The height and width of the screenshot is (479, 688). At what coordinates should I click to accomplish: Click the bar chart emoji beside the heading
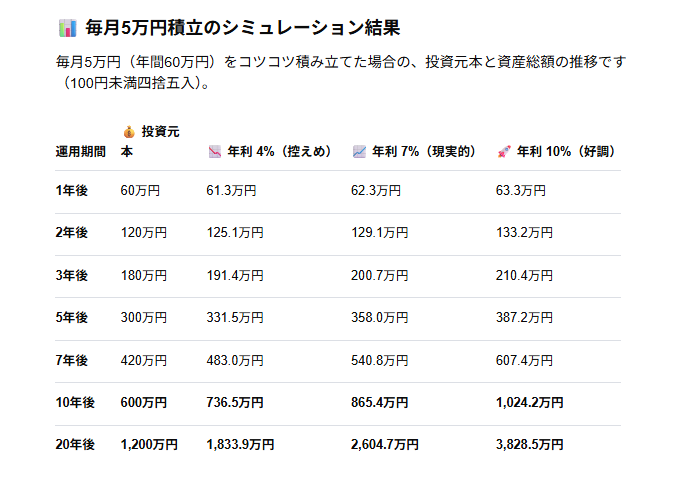tap(68, 28)
